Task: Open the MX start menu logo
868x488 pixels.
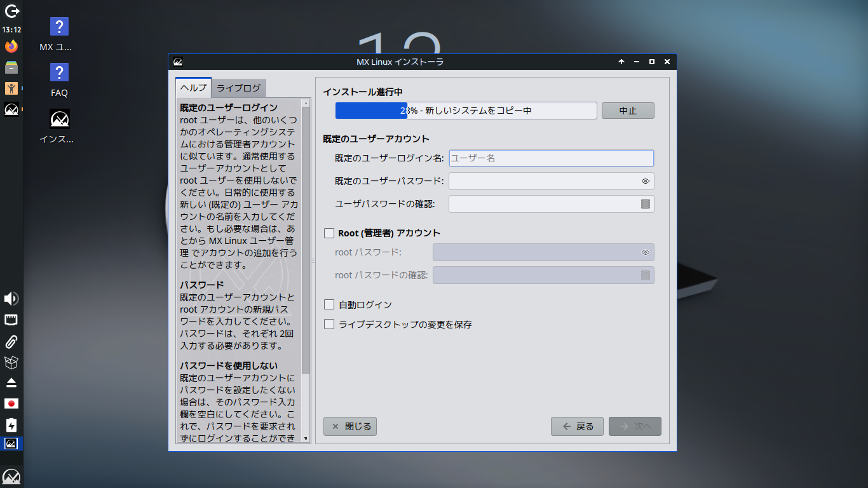Action: pos(11,476)
